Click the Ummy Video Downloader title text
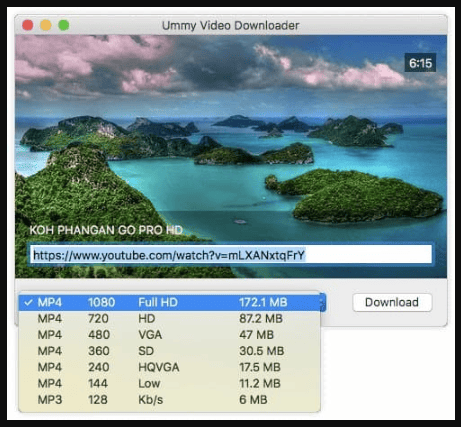 (x=231, y=26)
